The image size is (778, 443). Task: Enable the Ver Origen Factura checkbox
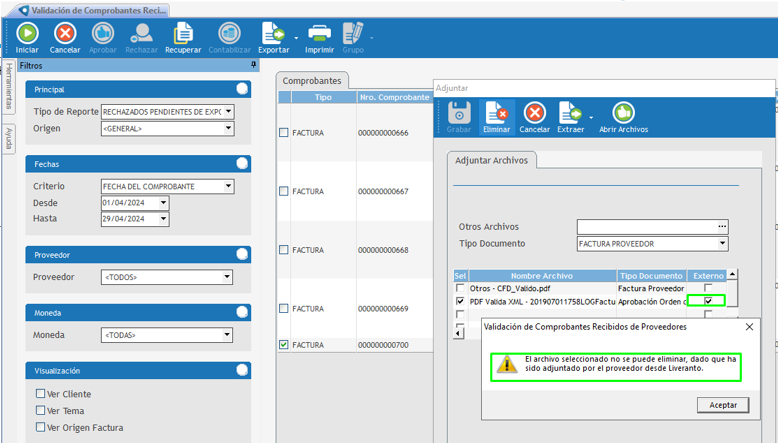point(41,427)
